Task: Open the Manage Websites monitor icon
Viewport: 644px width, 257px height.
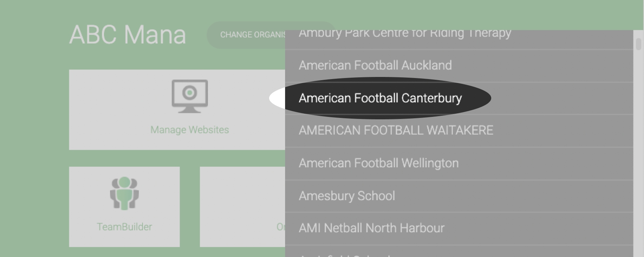Action: pyautogui.click(x=190, y=96)
